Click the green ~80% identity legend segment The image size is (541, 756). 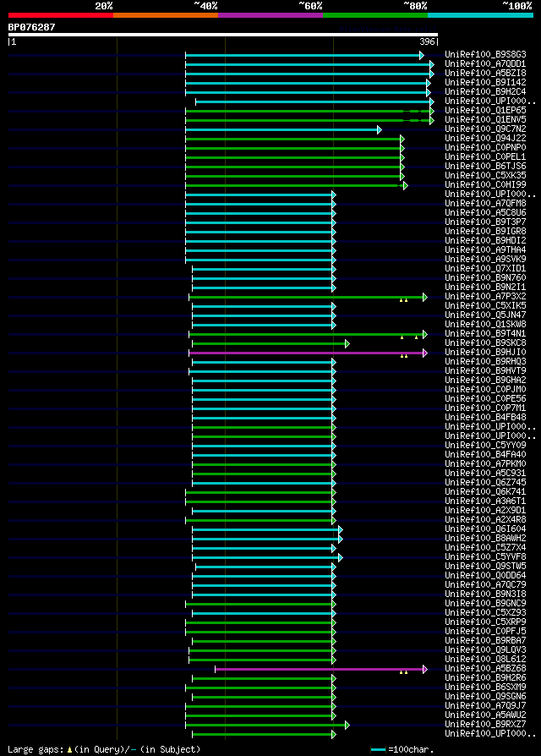(375, 15)
